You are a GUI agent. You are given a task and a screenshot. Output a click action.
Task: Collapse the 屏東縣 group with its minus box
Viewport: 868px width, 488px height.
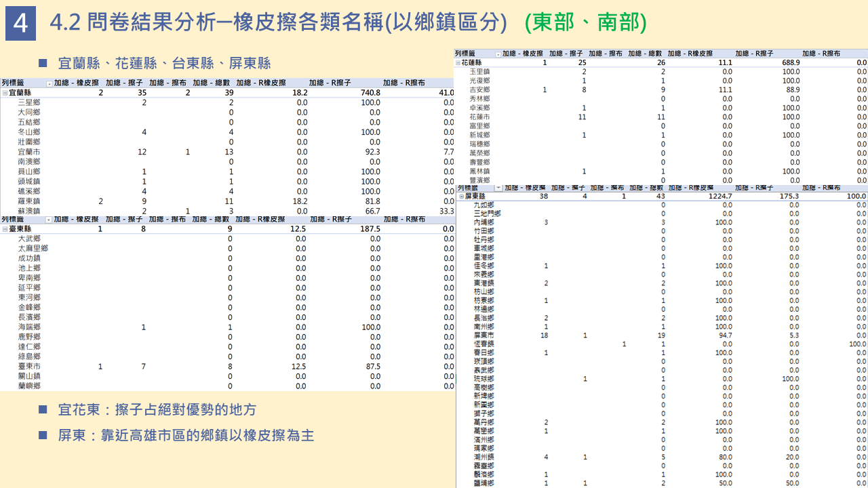(x=460, y=197)
